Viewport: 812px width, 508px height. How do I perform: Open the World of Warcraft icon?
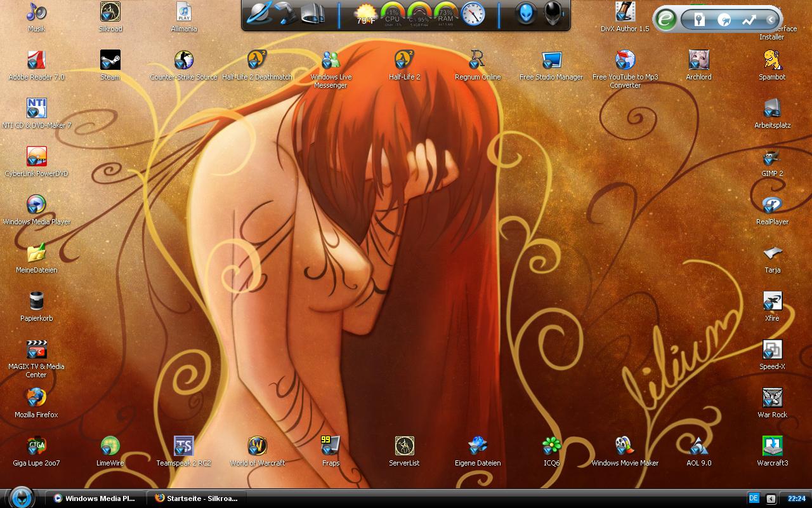coord(257,446)
